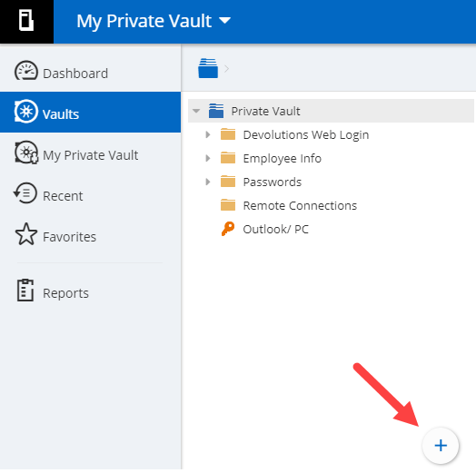Click the Devolutions logo icon in top-left corner
Screen dimensions: 476x473
coord(26,20)
